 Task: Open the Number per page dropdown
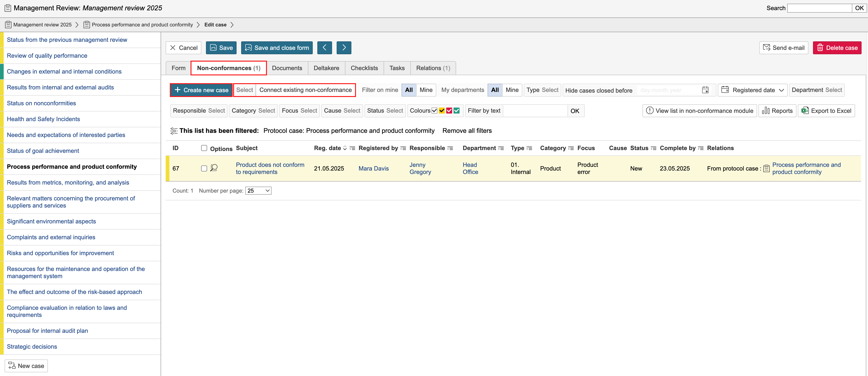(258, 191)
